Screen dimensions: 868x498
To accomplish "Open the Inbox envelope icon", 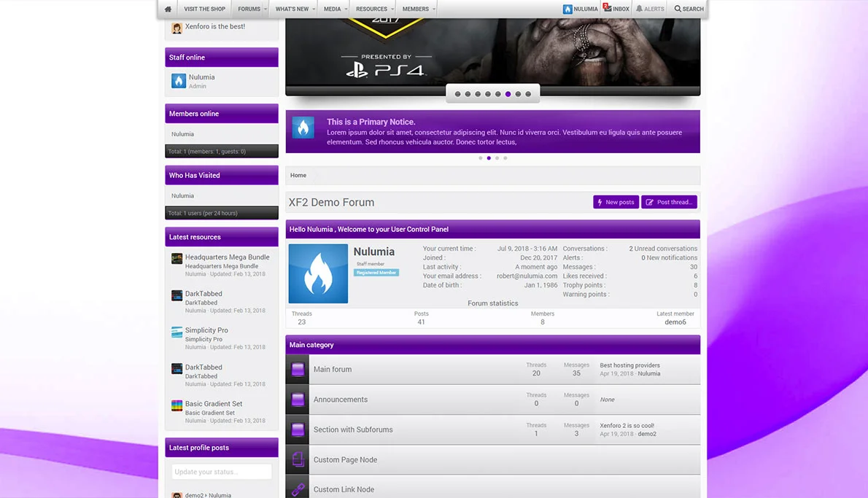I will click(608, 9).
